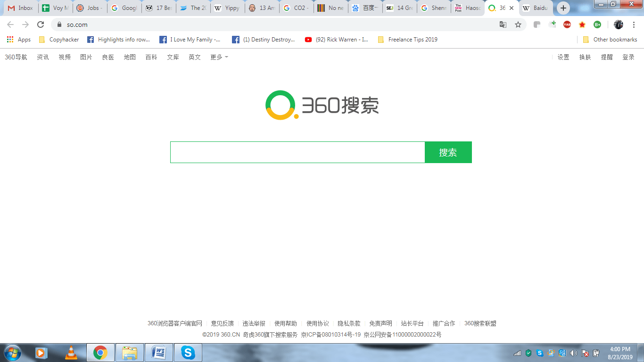644x362 pixels.
Task: Open the Apps bookmarks shortcut
Action: coord(19,40)
